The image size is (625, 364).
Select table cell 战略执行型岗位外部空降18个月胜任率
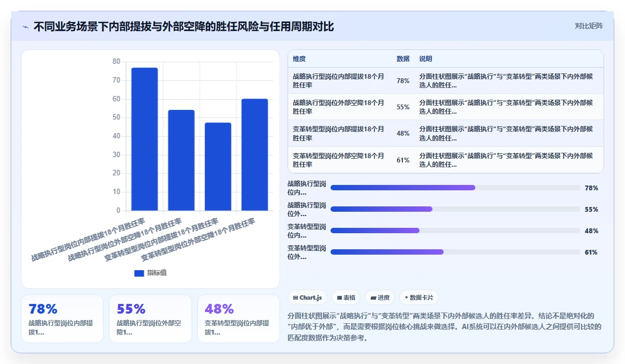coord(339,107)
